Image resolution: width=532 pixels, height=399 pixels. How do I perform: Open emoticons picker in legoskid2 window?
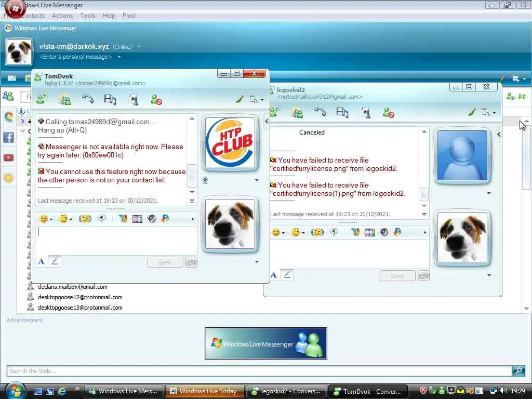coord(278,232)
